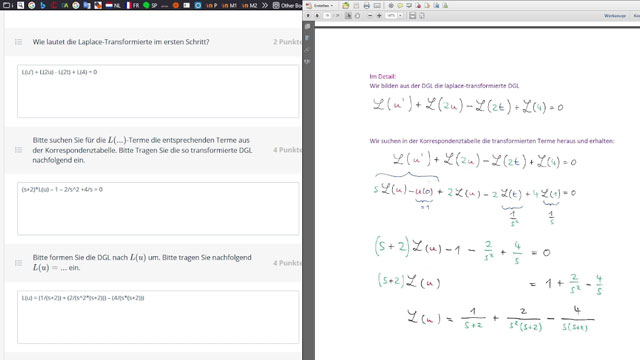The height and width of the screenshot is (360, 640).
Task: Open the M2 bookmark
Action: pos(250,5)
